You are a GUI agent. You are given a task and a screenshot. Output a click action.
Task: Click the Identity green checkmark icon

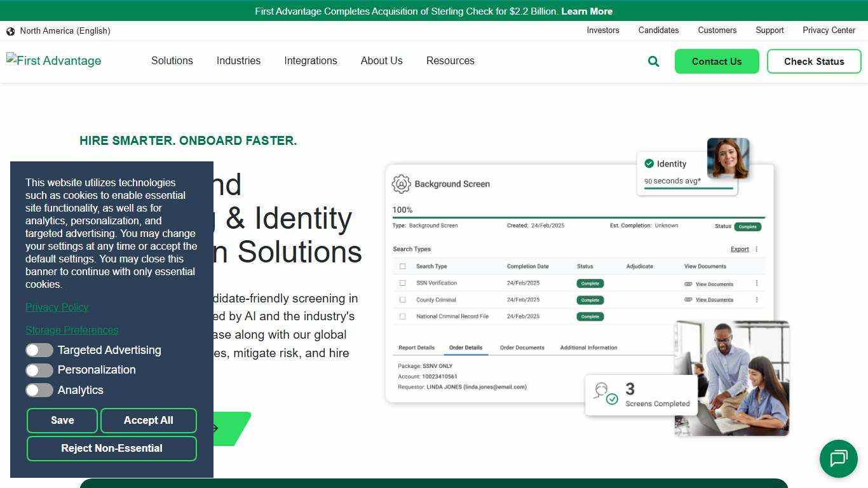pyautogui.click(x=649, y=163)
